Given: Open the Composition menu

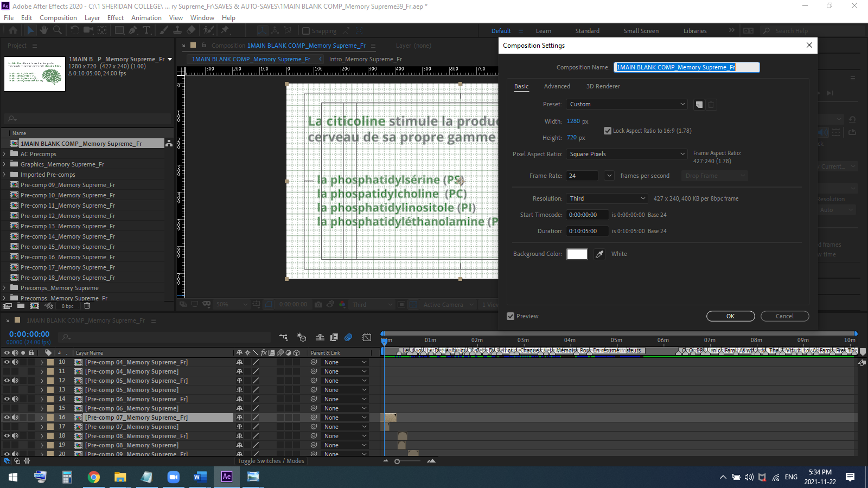Looking at the screenshot, I should tap(58, 17).
